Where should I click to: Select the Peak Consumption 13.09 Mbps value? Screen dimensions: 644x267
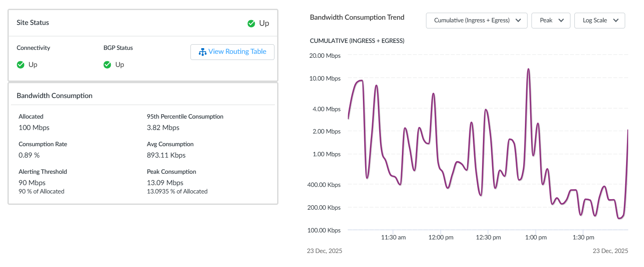click(165, 183)
